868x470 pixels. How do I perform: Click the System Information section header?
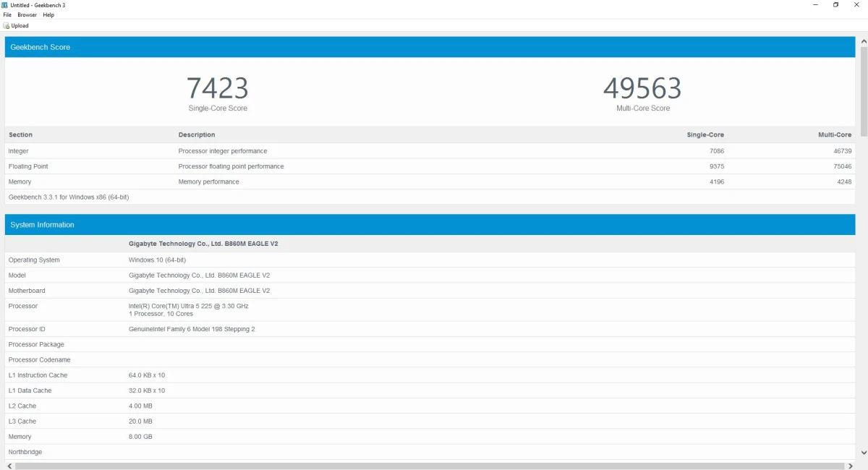coord(430,225)
